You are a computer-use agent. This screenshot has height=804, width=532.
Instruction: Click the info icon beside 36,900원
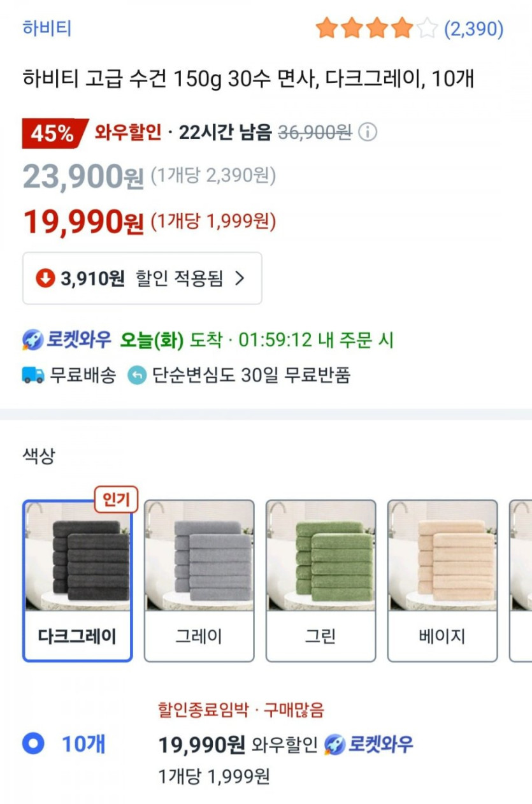coord(368,133)
